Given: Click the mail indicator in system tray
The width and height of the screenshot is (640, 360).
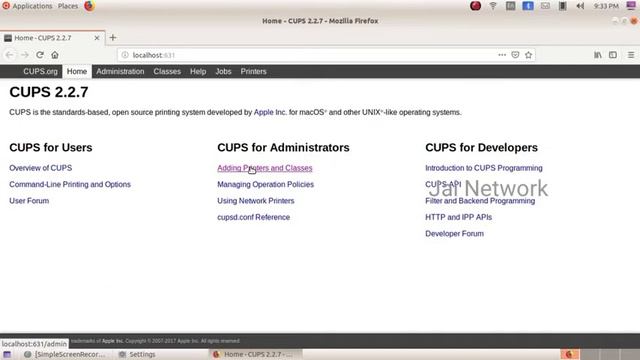Looking at the screenshot, I should coord(545,6).
